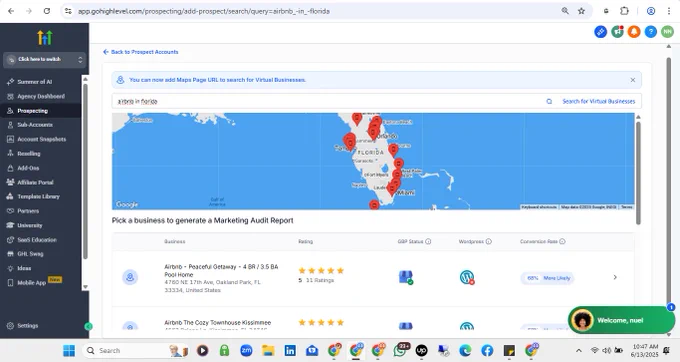Click the 68% More Likely badge
This screenshot has width=680, height=362.
(x=548, y=278)
